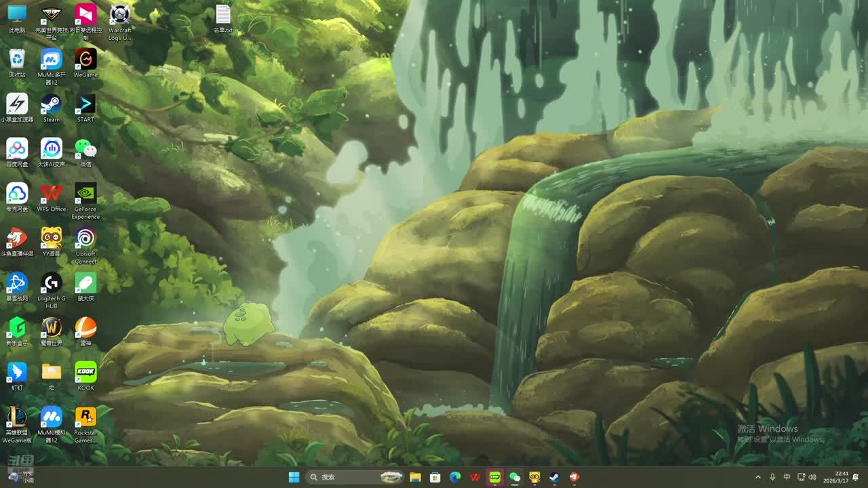Select the Ubisoft Connect desktop icon
This screenshot has height=488, width=868.
click(x=85, y=239)
